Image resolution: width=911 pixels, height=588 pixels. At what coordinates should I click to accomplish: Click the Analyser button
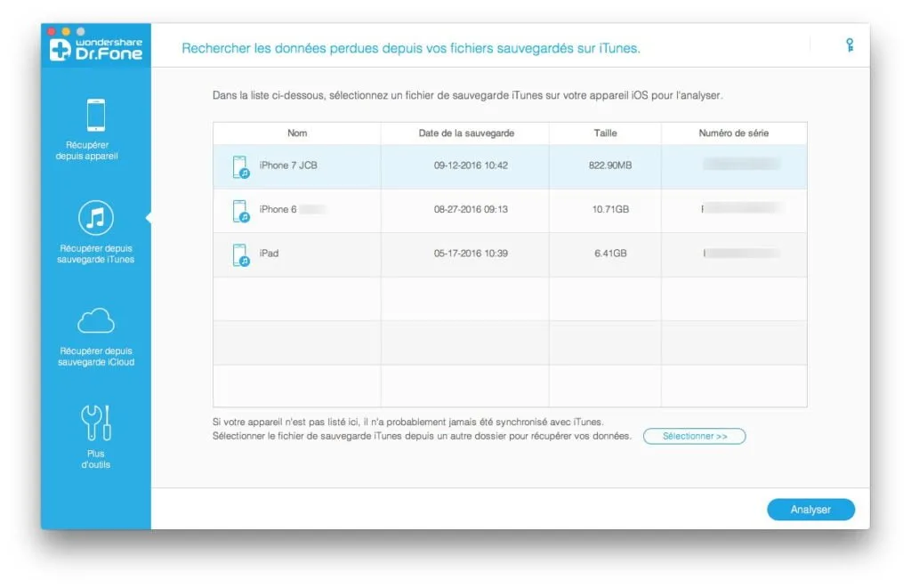[810, 510]
